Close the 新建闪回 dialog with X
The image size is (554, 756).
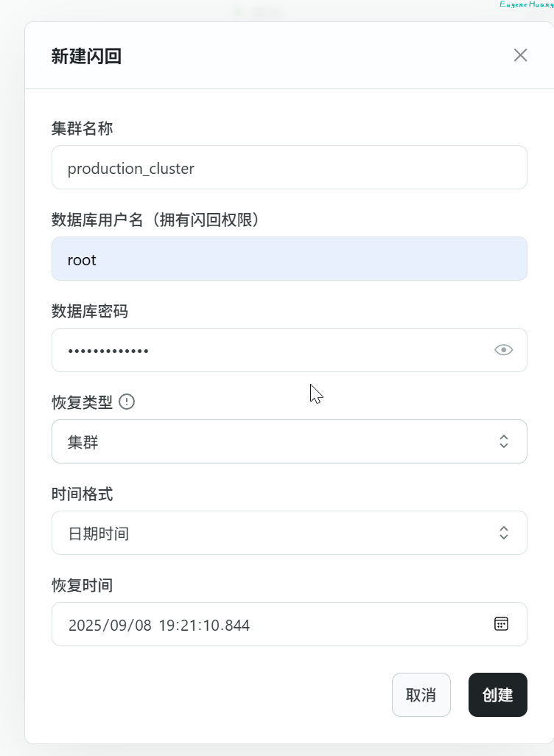click(x=521, y=55)
